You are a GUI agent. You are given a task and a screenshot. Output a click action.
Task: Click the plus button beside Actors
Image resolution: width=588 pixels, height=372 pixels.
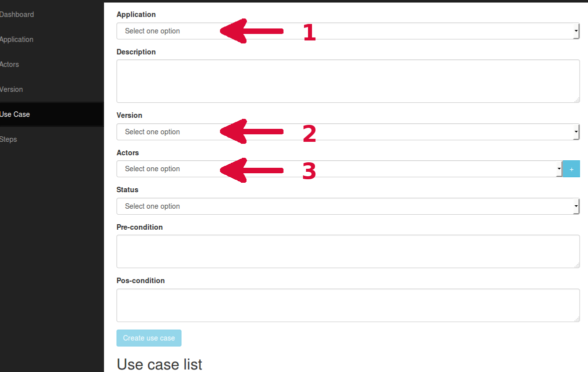point(571,169)
